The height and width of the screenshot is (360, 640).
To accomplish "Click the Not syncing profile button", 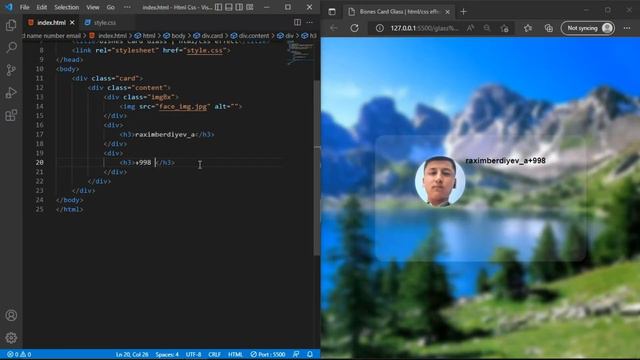I will coord(588,28).
